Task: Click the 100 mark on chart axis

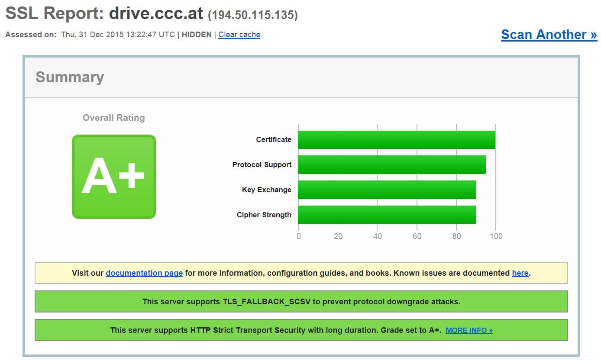Action: click(496, 236)
